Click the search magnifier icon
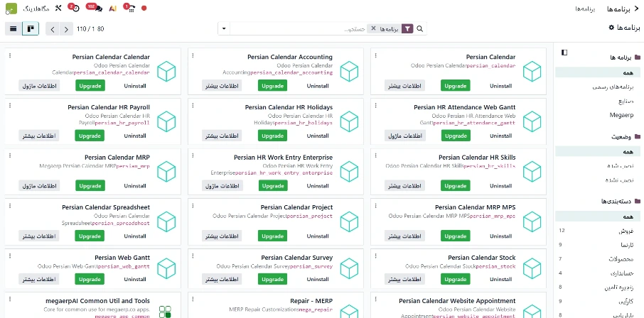Screen dimensions: 644x318 pyautogui.click(x=420, y=28)
